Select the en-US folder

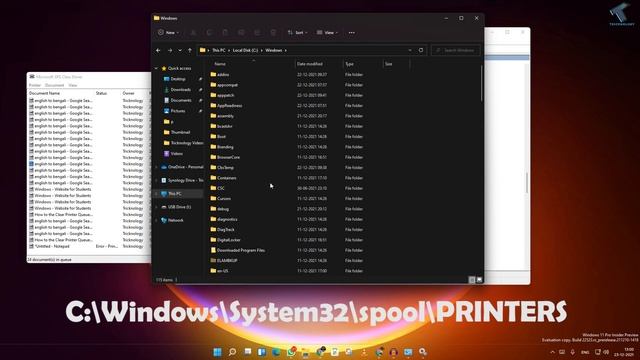point(222,271)
